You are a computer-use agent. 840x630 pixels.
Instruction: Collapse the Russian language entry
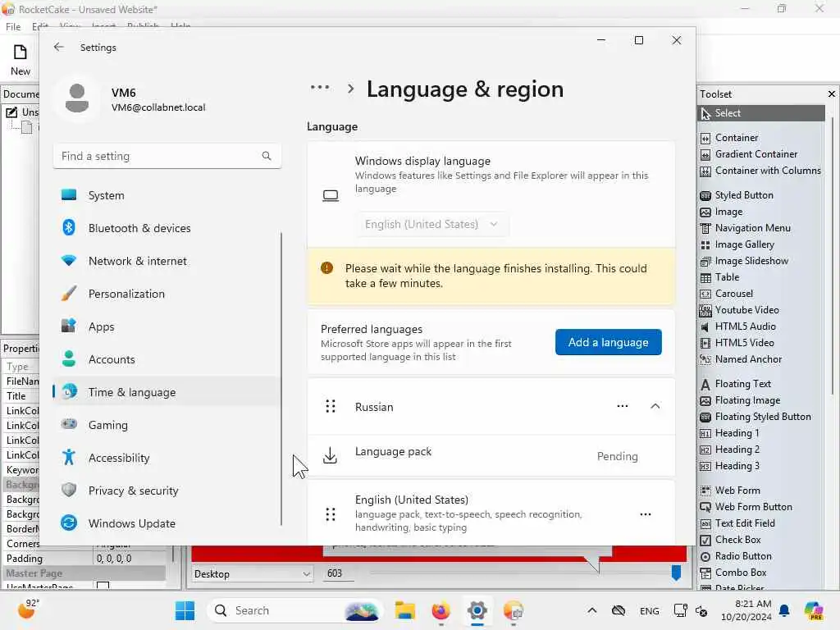[x=655, y=407]
